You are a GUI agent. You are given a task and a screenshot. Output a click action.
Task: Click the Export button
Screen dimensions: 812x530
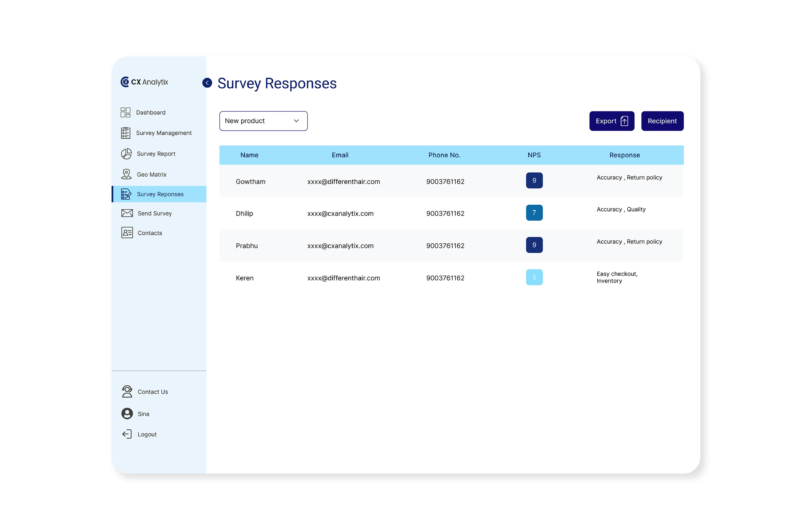pyautogui.click(x=612, y=121)
